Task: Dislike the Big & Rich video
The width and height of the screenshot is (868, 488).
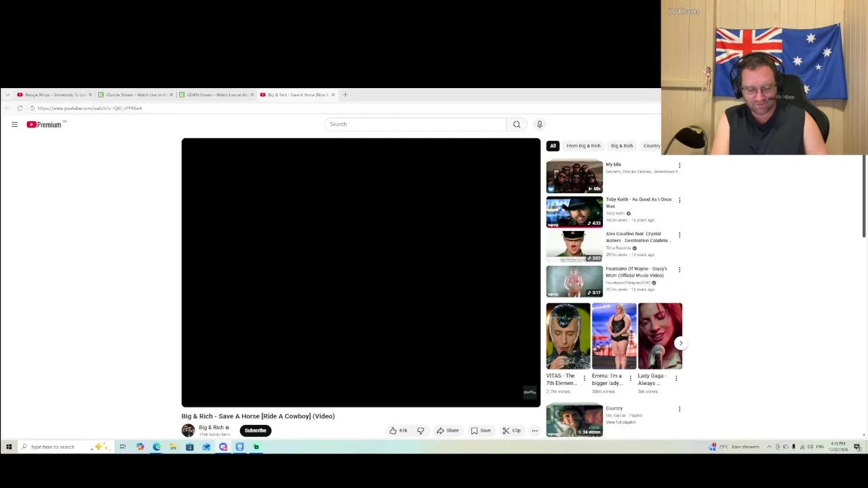Action: [x=420, y=430]
